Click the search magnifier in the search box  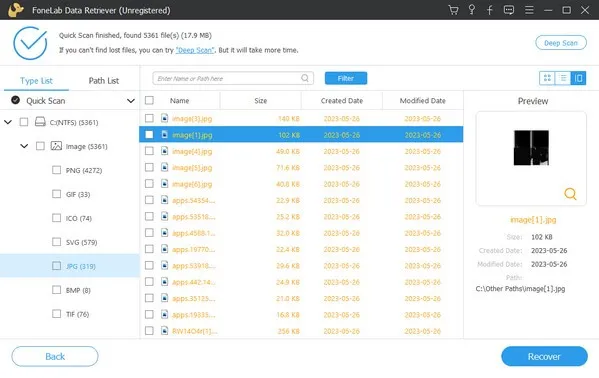click(x=305, y=78)
